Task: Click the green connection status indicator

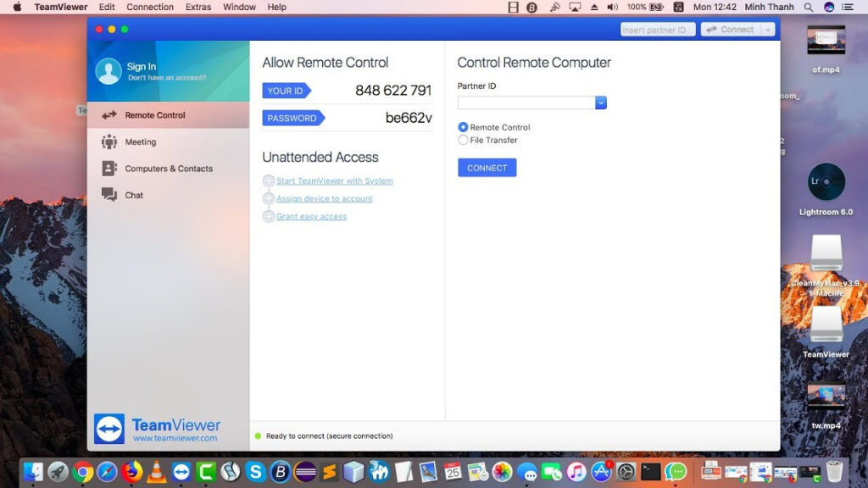Action: 258,436
